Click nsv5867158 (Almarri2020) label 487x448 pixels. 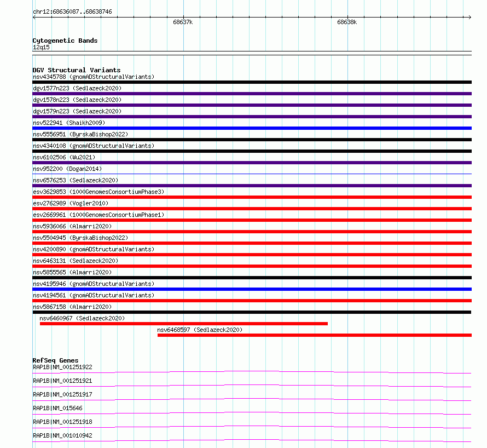tap(72, 307)
